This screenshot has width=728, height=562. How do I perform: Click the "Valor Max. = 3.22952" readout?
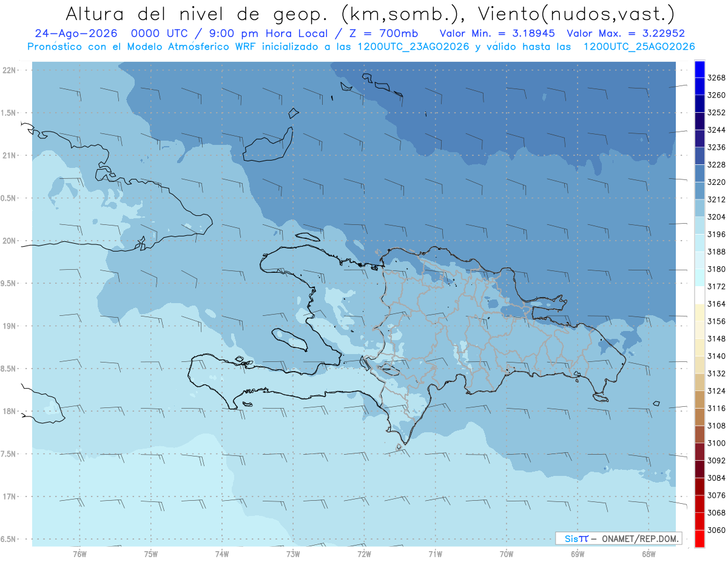point(625,33)
